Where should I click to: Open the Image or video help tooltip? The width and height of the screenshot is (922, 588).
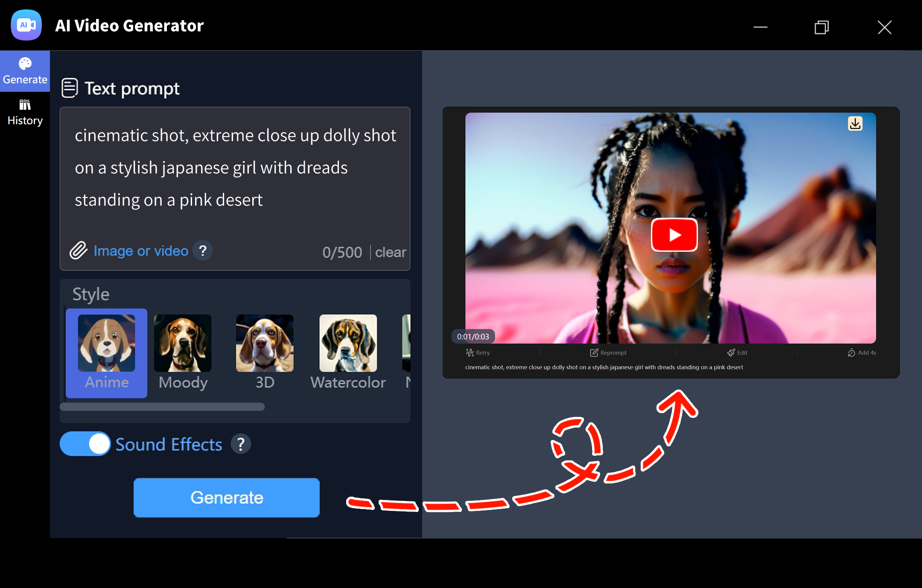[203, 251]
